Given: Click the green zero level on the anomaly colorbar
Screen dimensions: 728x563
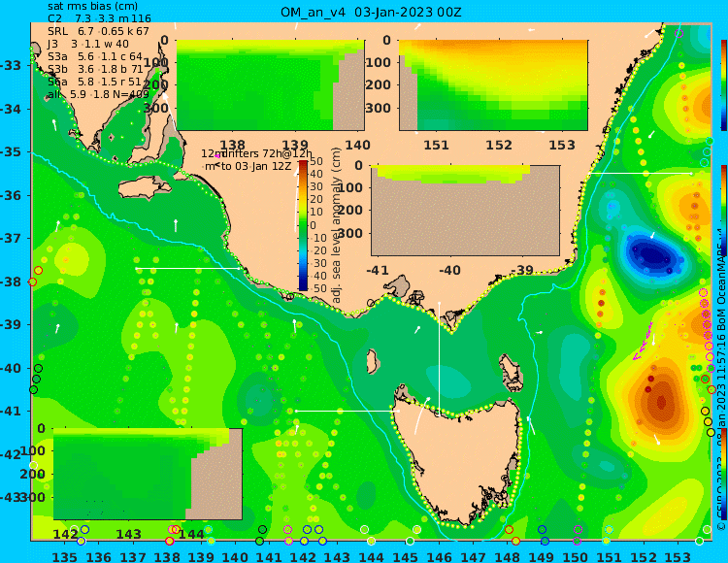Looking at the screenshot, I should pyautogui.click(x=303, y=225).
